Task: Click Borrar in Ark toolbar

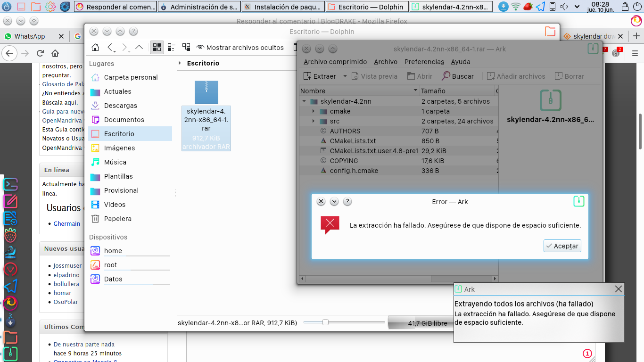Action: (x=569, y=76)
